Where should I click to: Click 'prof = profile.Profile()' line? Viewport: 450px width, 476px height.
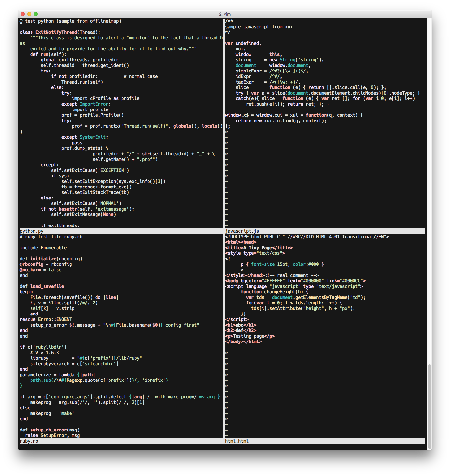93,115
